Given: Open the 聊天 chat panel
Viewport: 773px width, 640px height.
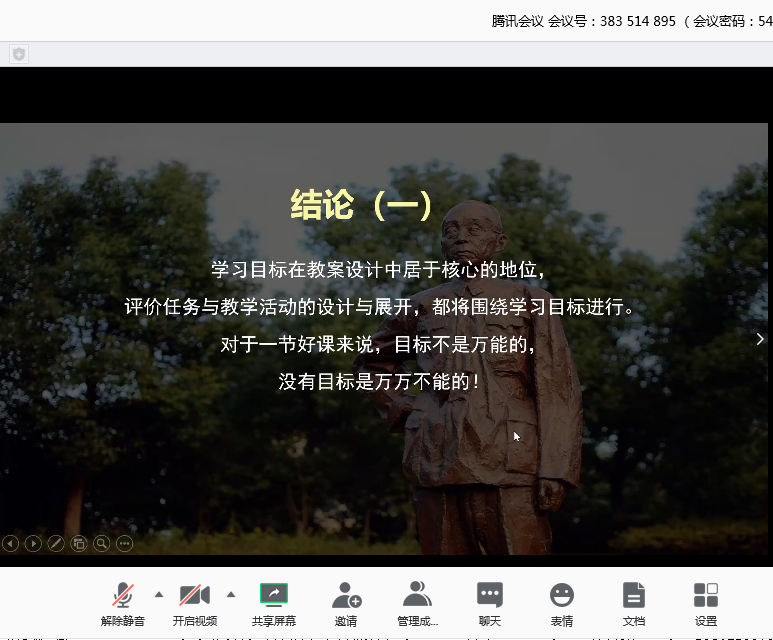Looking at the screenshot, I should coord(490,604).
